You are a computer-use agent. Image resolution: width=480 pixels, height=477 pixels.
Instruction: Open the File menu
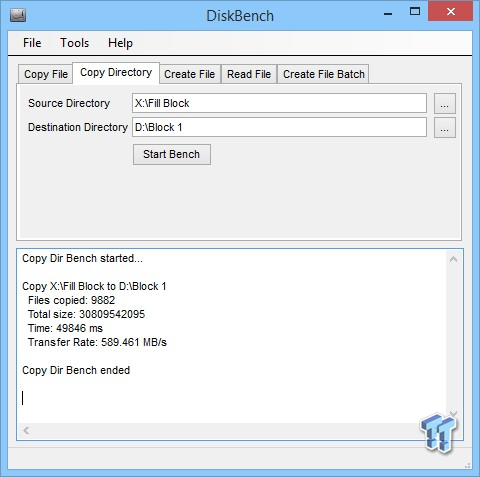[32, 43]
